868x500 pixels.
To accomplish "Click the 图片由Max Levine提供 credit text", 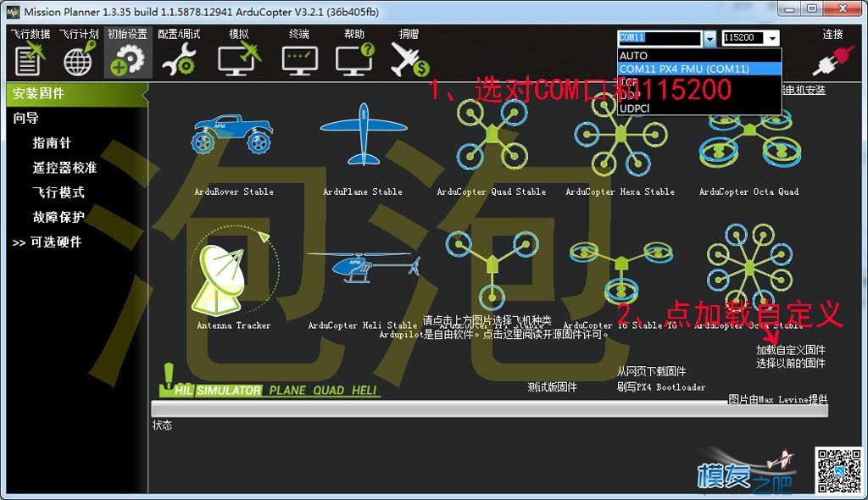I will tap(778, 399).
